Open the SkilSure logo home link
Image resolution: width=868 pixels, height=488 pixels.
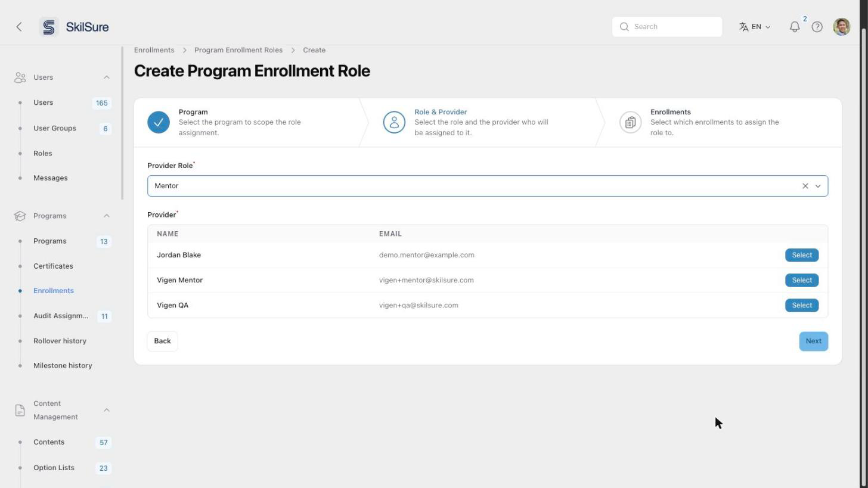point(75,27)
